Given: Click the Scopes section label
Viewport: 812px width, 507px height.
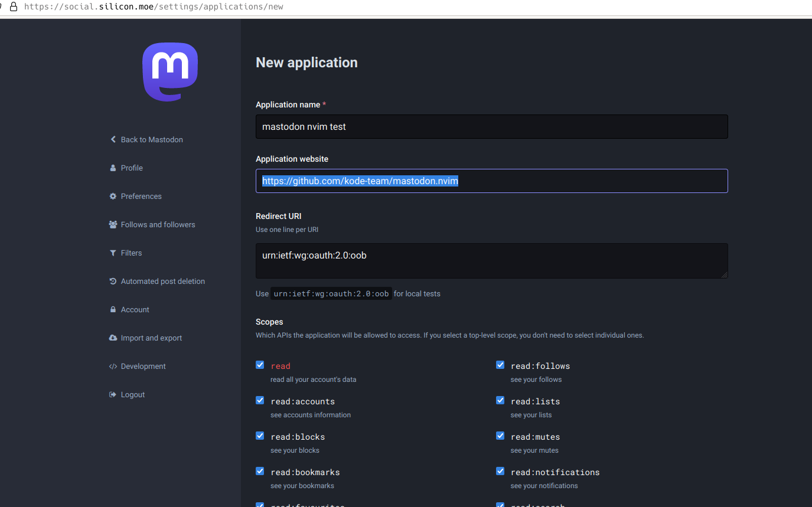Looking at the screenshot, I should (269, 322).
